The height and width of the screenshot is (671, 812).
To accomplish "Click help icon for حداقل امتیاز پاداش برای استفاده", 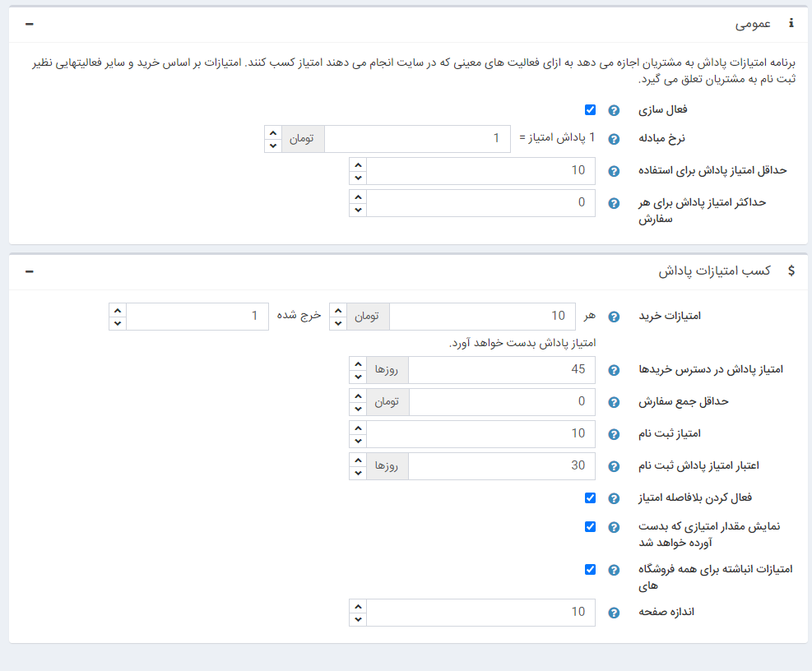I will [613, 171].
